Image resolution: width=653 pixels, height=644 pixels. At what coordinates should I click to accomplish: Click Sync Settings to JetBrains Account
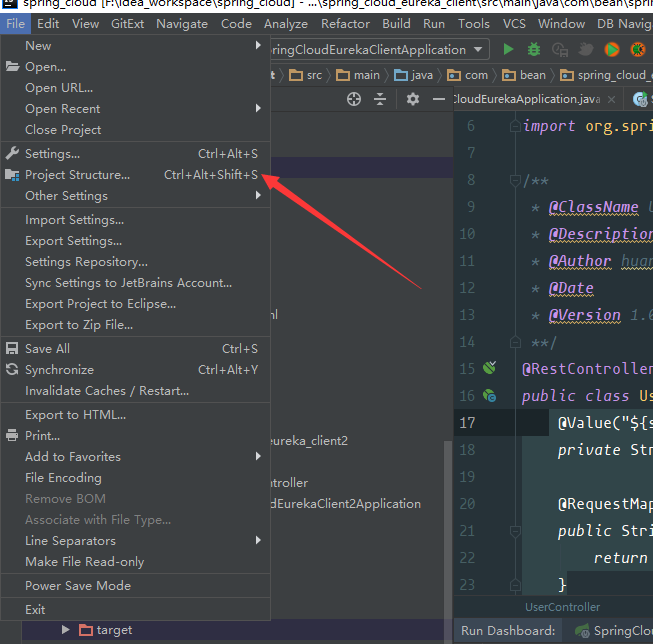[136, 282]
